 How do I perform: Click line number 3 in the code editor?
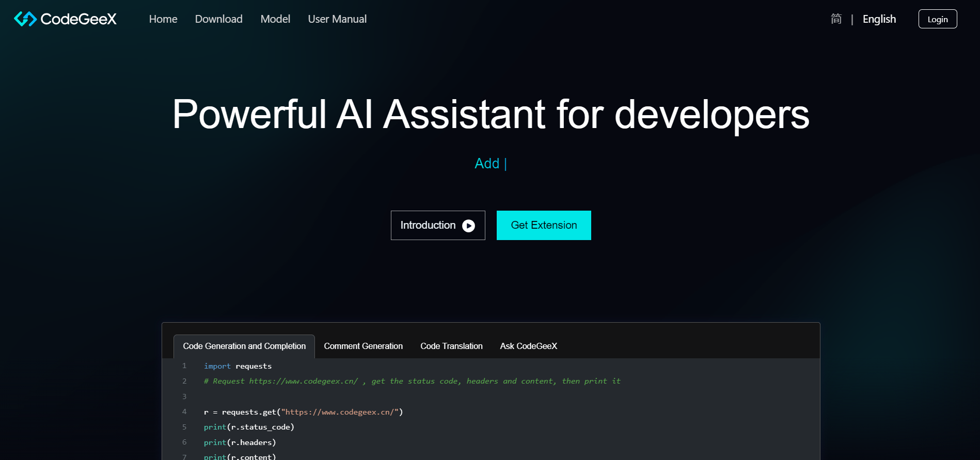[x=184, y=396]
